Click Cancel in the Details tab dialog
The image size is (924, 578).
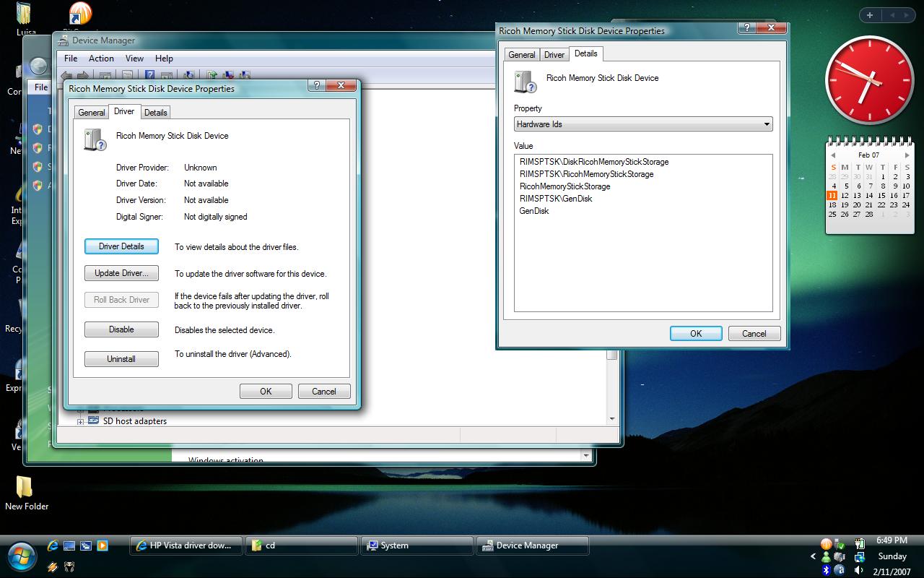pyautogui.click(x=754, y=334)
